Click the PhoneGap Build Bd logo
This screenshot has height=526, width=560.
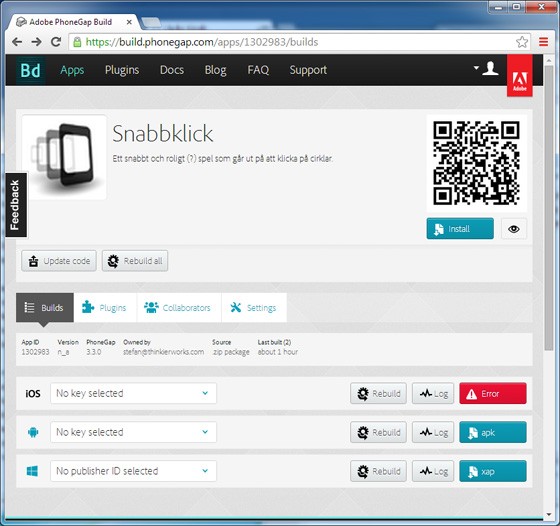(30, 70)
